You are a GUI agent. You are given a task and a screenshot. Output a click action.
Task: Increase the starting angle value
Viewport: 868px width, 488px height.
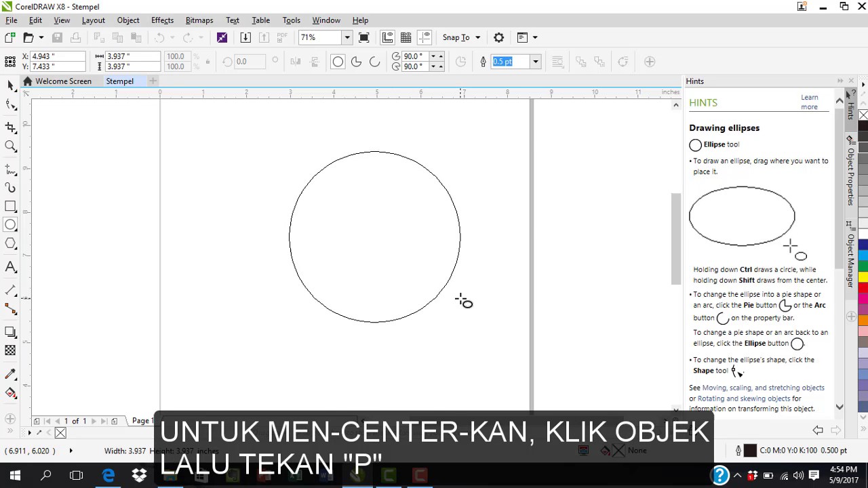(x=441, y=56)
